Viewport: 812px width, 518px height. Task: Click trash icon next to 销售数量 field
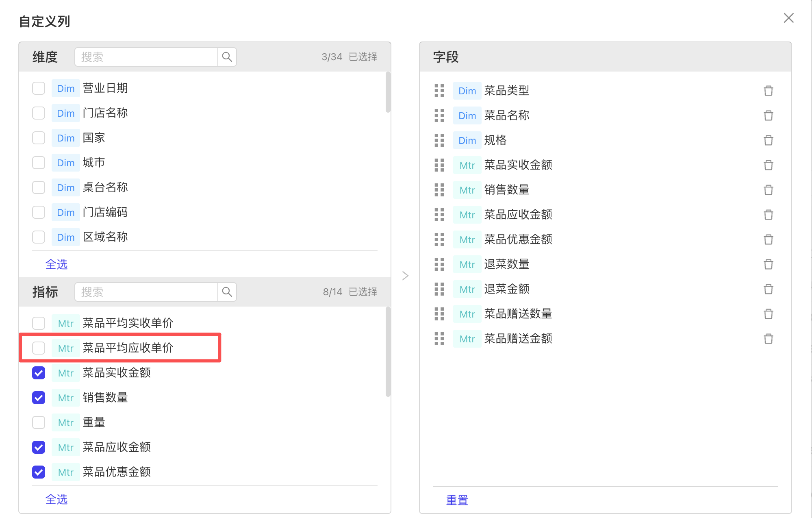768,190
